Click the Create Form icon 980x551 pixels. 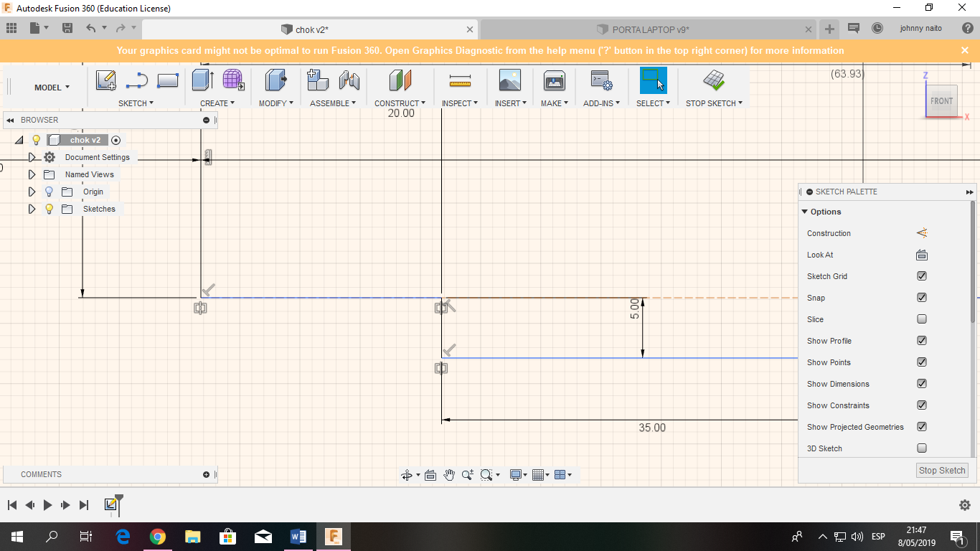pyautogui.click(x=233, y=80)
